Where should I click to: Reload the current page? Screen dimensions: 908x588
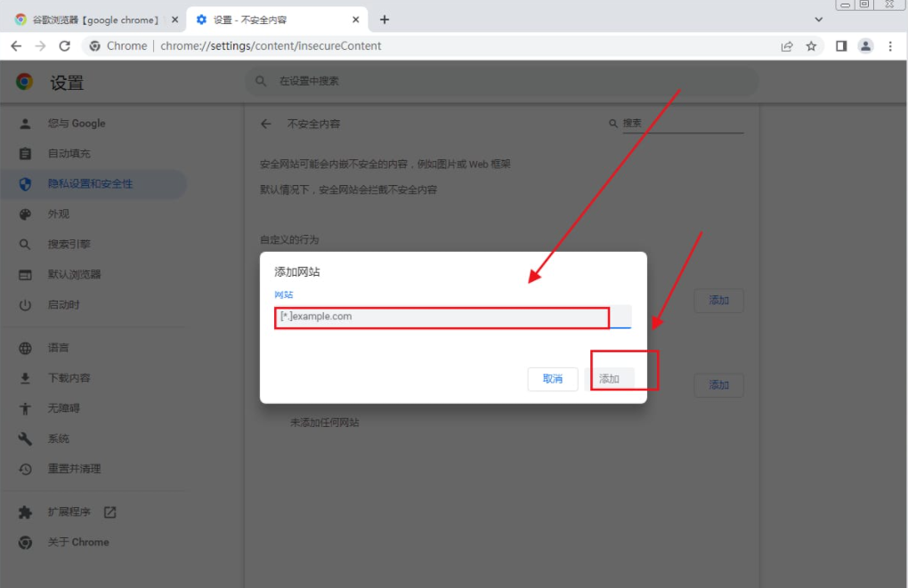tap(65, 45)
